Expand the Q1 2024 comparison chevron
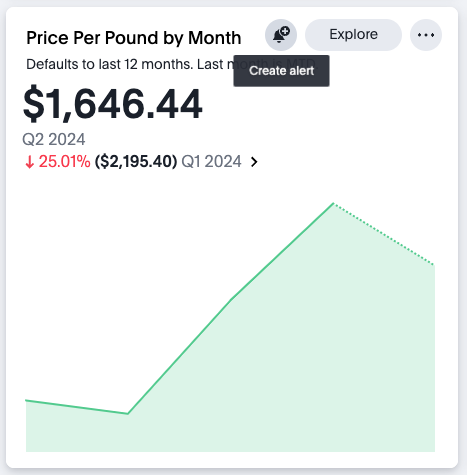 tap(254, 162)
